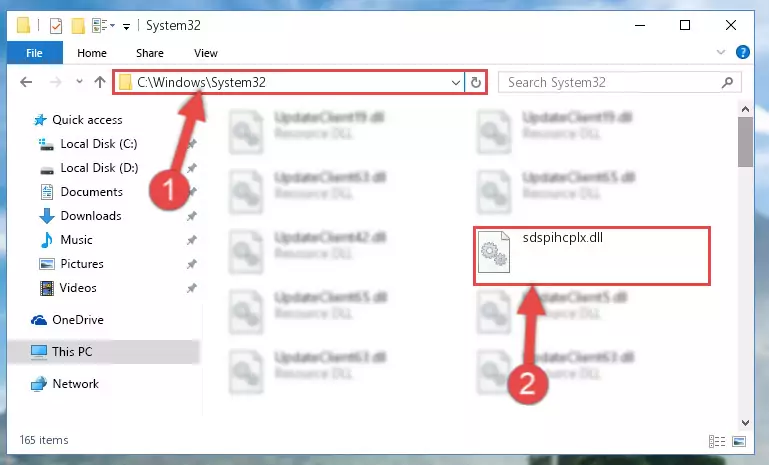769x465 pixels.
Task: Switch to large icons view
Action: tap(739, 441)
